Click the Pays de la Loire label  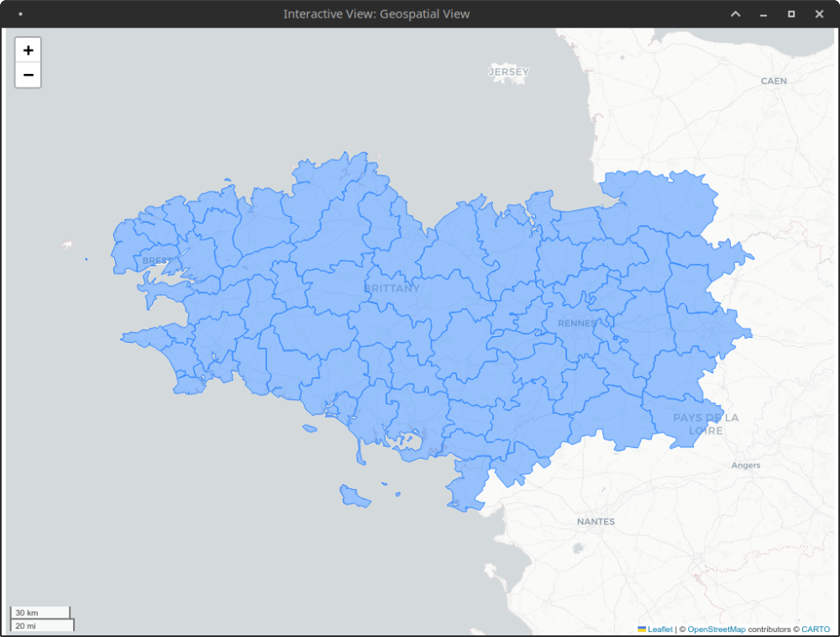point(706,424)
